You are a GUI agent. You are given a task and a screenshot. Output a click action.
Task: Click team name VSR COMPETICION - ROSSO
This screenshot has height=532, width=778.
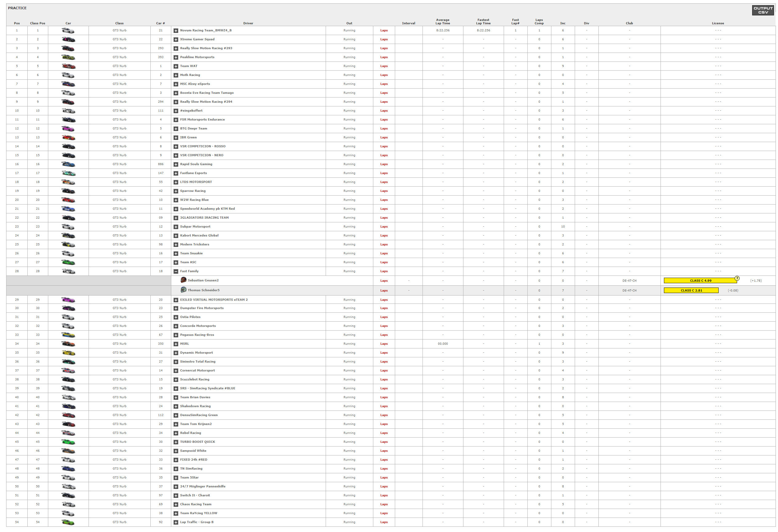(203, 146)
